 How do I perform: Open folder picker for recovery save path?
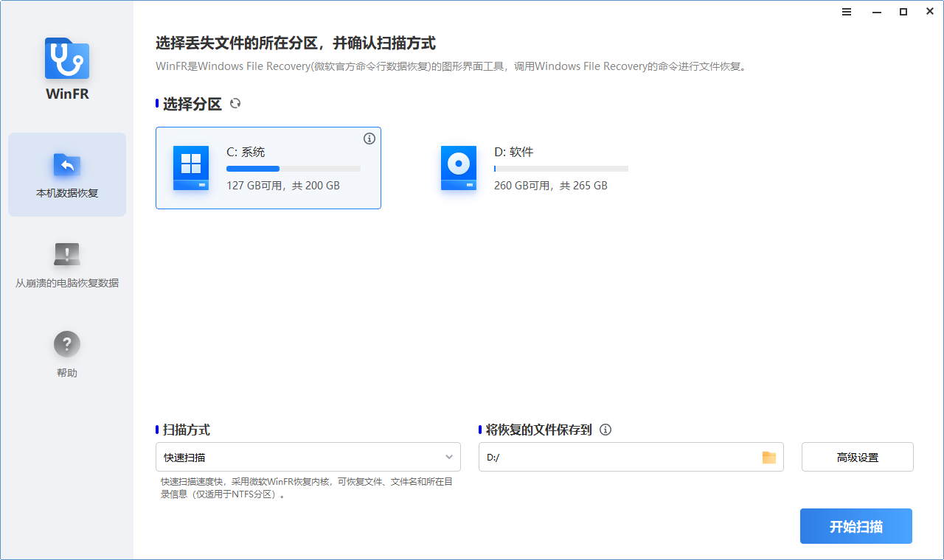(768, 457)
